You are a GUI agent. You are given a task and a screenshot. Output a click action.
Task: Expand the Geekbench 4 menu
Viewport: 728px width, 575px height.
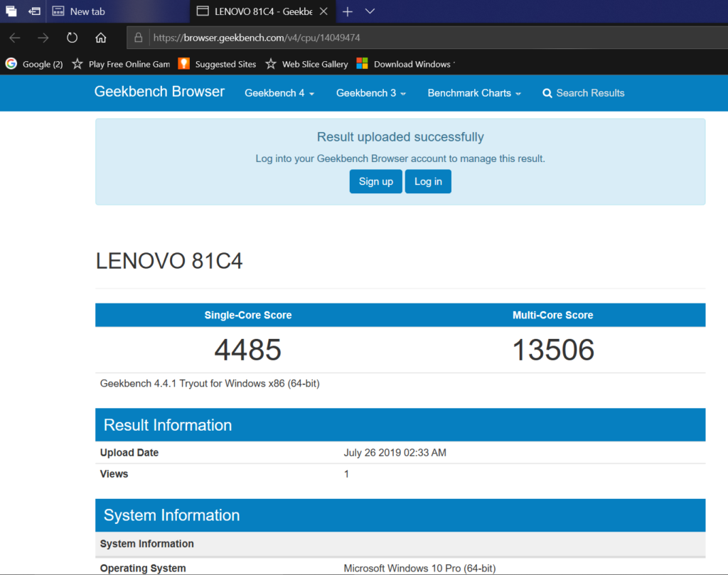click(x=279, y=93)
